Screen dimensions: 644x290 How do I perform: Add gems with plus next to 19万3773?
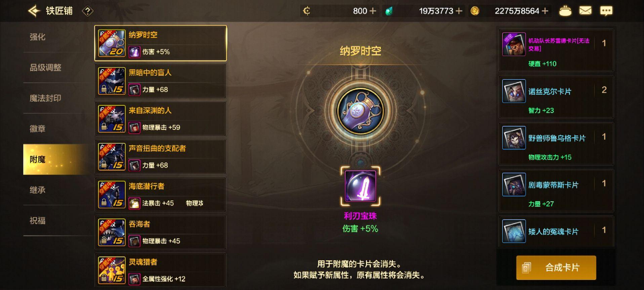[459, 11]
